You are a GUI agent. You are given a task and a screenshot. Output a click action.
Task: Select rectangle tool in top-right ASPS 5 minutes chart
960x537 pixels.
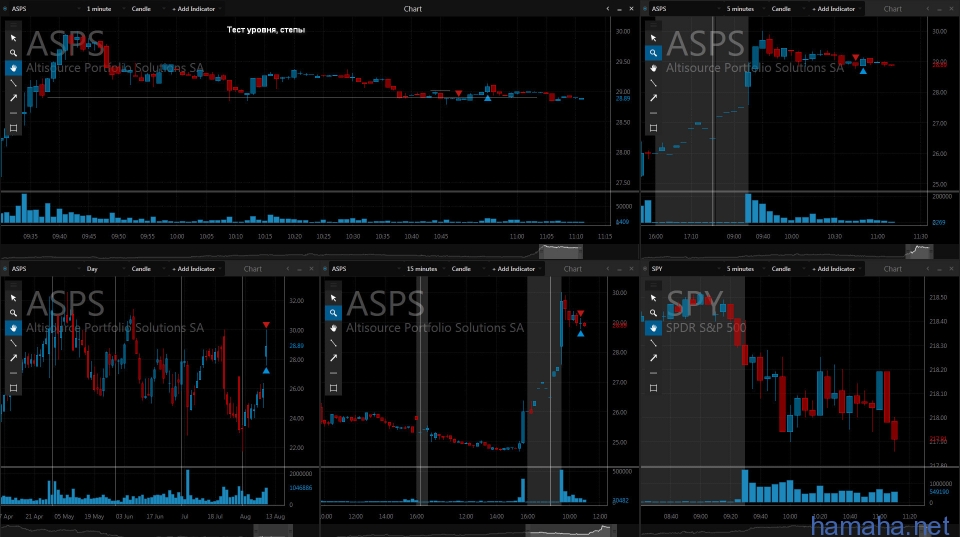(653, 128)
